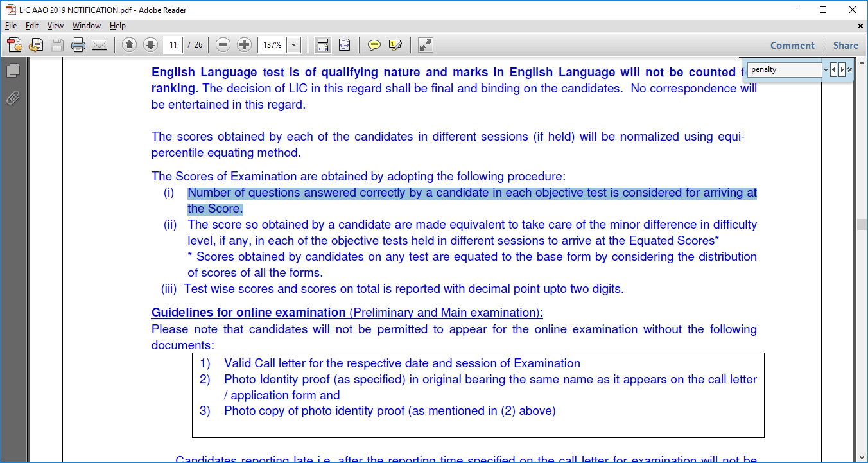Zoom out with the minus button
This screenshot has width=868, height=463.
(x=223, y=45)
